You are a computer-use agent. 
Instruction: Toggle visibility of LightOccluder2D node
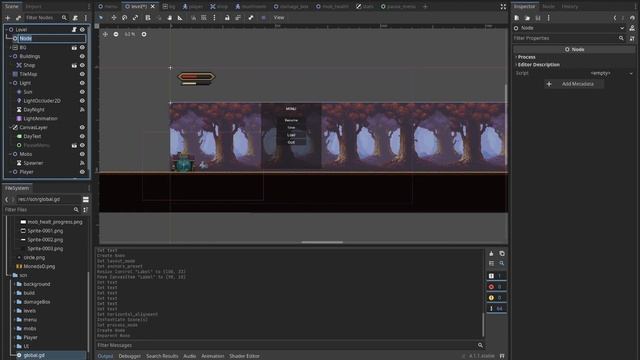coord(82,101)
